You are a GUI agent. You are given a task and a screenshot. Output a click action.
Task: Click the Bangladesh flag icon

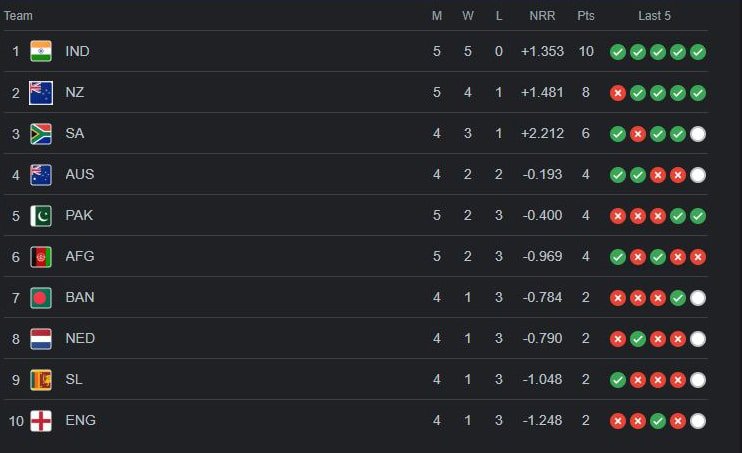(41, 297)
